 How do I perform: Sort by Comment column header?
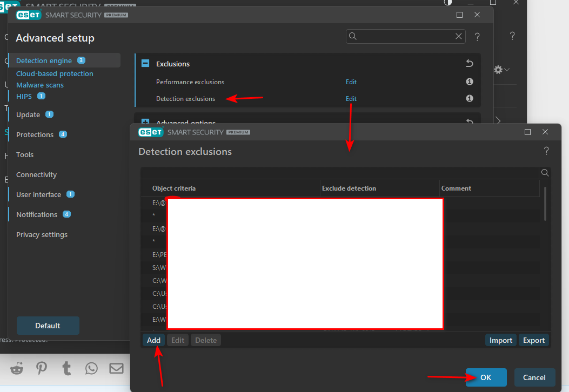[x=456, y=188]
